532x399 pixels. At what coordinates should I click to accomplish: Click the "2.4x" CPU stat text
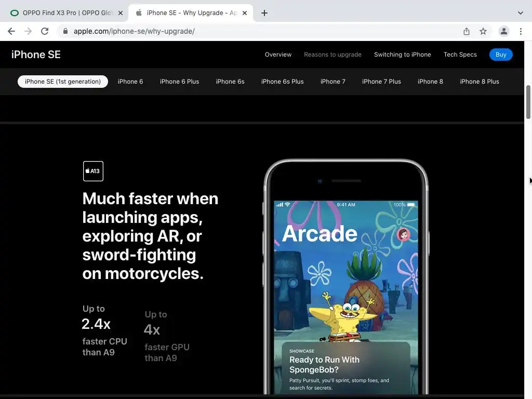tap(96, 324)
